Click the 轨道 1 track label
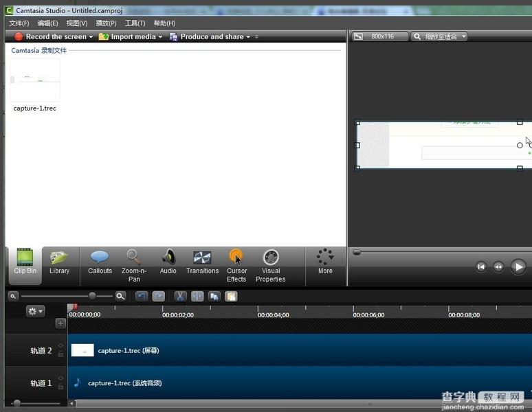This screenshot has height=412, width=532. 41,383
